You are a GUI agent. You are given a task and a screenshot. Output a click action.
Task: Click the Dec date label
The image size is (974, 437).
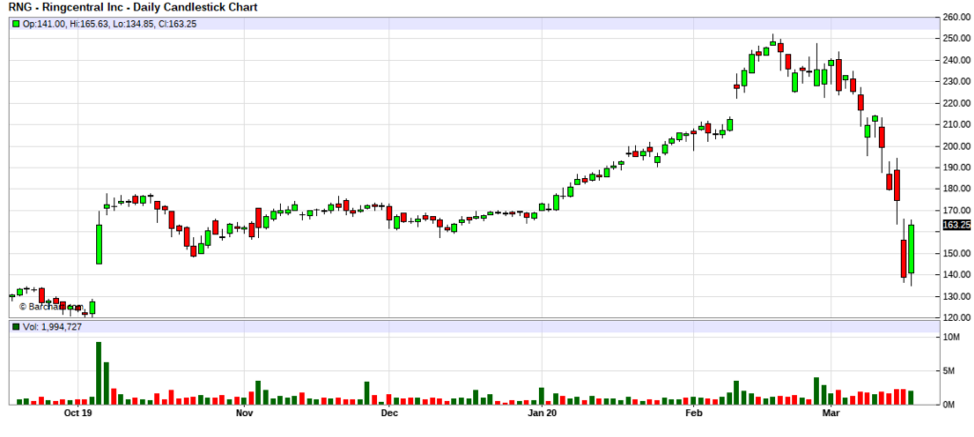click(x=388, y=412)
